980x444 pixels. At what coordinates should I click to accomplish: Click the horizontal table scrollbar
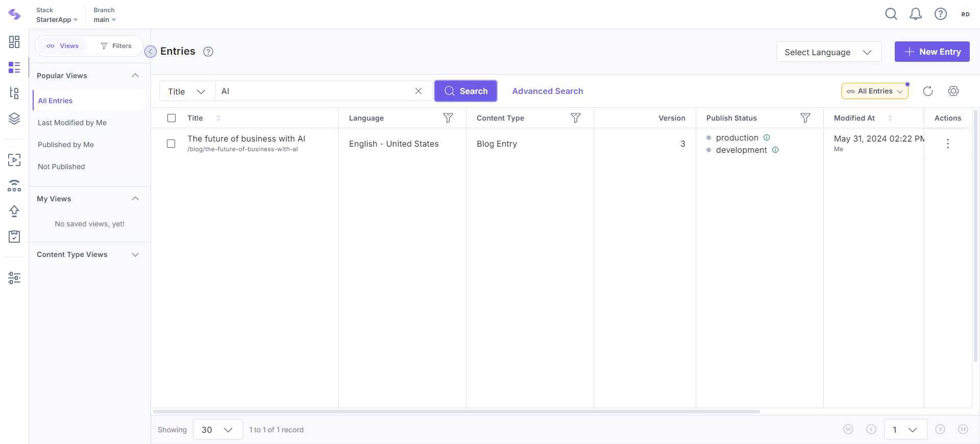click(456, 411)
